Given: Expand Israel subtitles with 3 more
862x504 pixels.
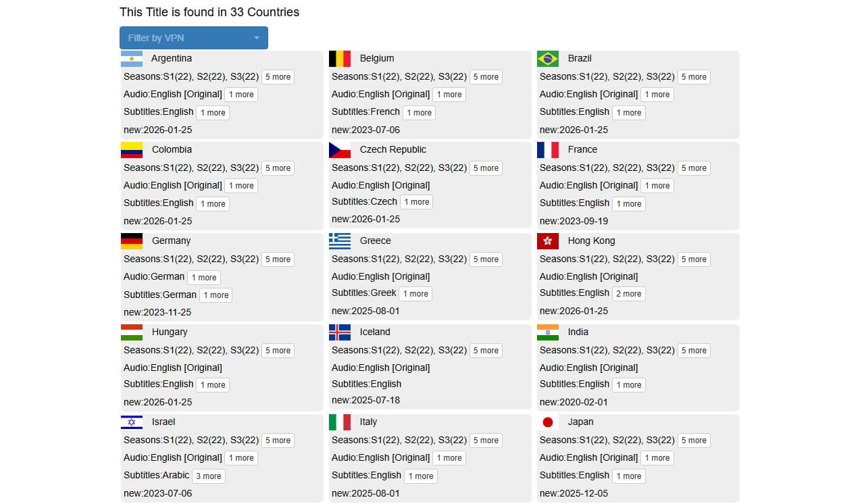Looking at the screenshot, I should coord(209,476).
